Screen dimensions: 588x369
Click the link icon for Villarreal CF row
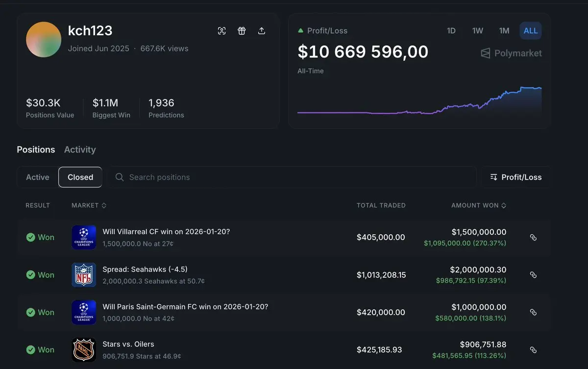[534, 237]
